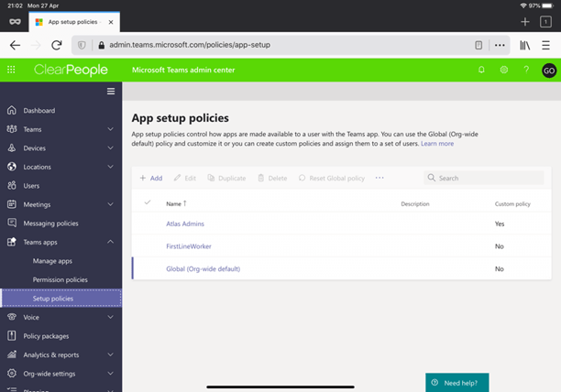Open the browser library icon
561x392 pixels.
pyautogui.click(x=525, y=45)
